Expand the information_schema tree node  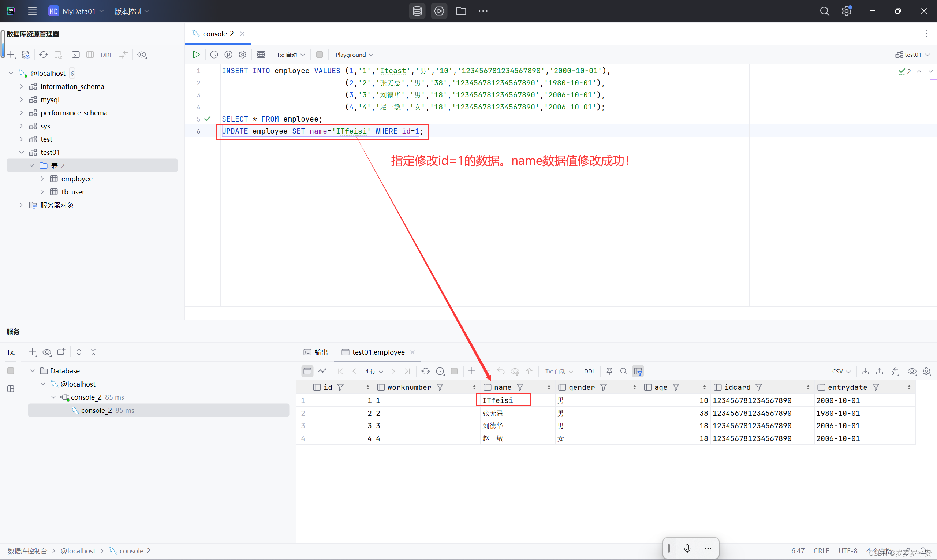click(22, 86)
